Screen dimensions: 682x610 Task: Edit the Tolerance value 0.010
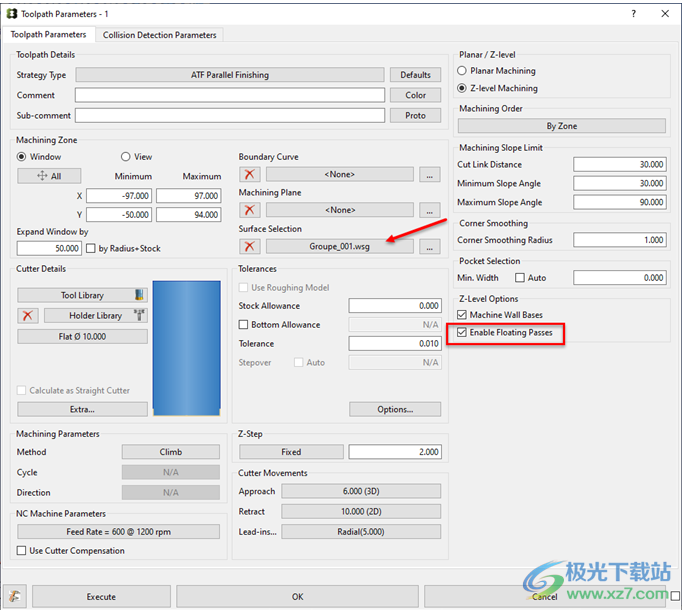tap(395, 344)
